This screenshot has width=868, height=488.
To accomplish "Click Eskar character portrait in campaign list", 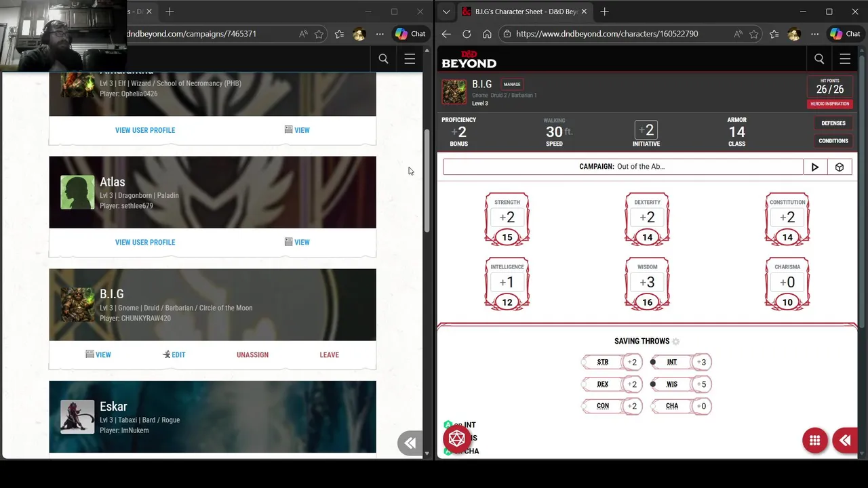I will [77, 416].
